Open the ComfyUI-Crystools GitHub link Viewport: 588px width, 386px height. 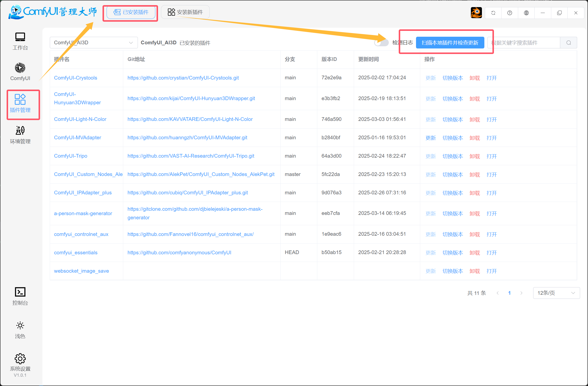183,78
